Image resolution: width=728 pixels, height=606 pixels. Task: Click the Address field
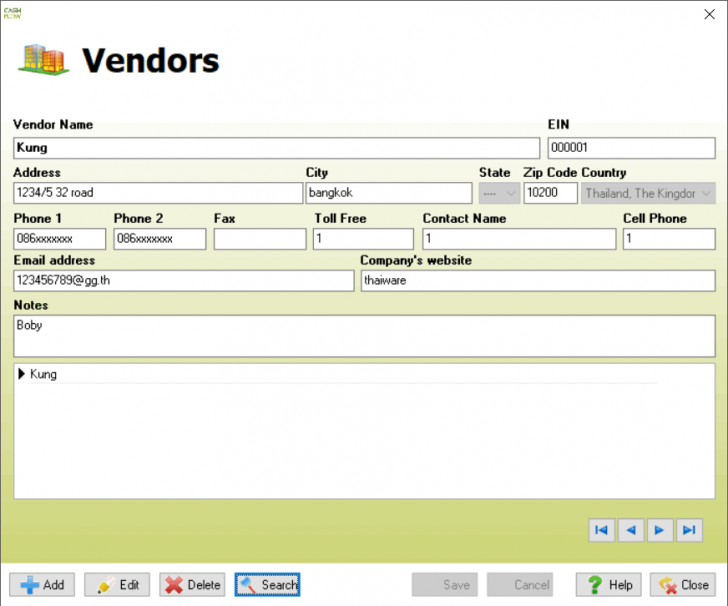158,193
